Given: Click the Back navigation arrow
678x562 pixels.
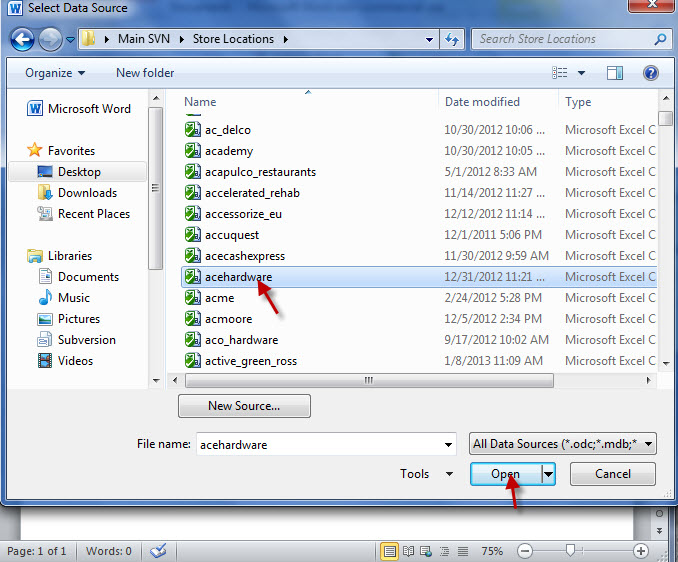Looking at the screenshot, I should tap(22, 40).
